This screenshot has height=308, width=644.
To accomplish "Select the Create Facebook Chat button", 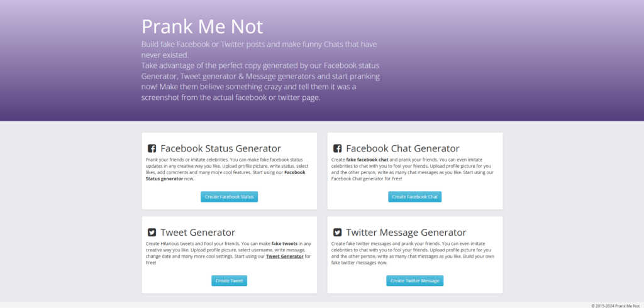I will tap(415, 197).
